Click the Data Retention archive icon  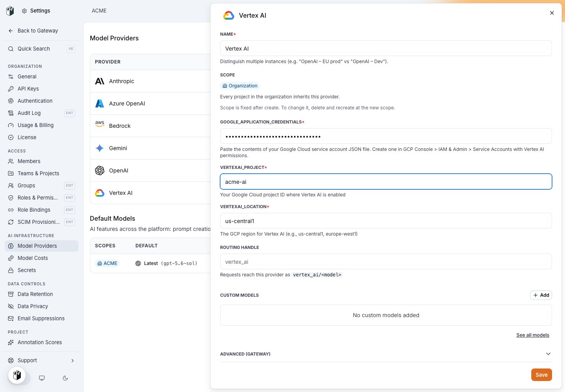pos(11,294)
